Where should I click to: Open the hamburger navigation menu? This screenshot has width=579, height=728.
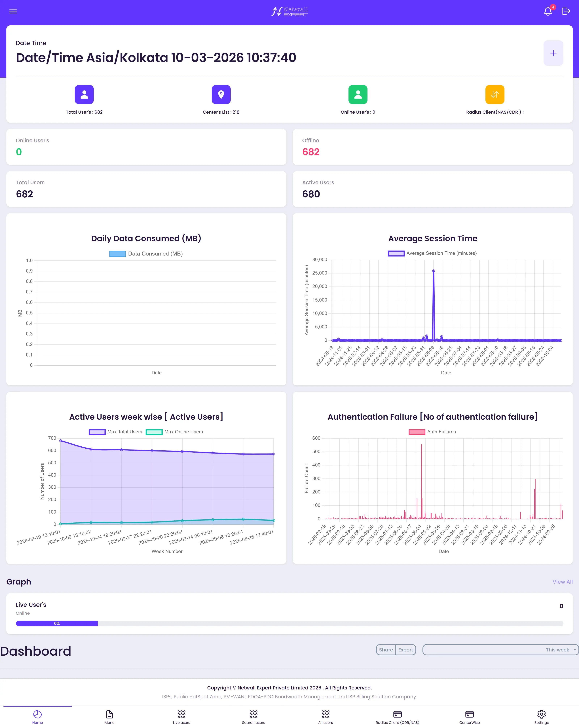(13, 11)
